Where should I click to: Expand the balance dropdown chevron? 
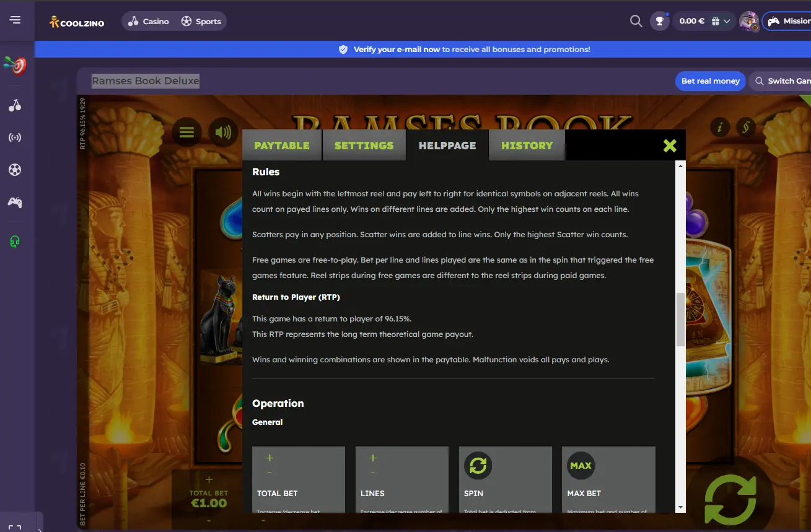727,21
